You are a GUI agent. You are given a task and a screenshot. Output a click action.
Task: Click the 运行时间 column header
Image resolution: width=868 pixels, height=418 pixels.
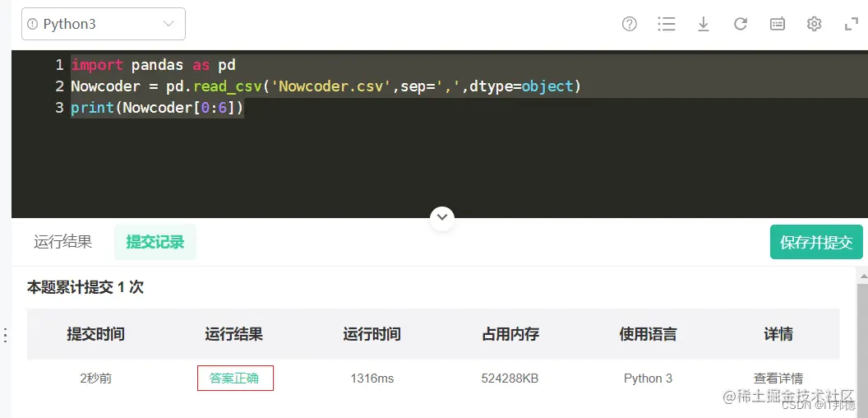(372, 334)
